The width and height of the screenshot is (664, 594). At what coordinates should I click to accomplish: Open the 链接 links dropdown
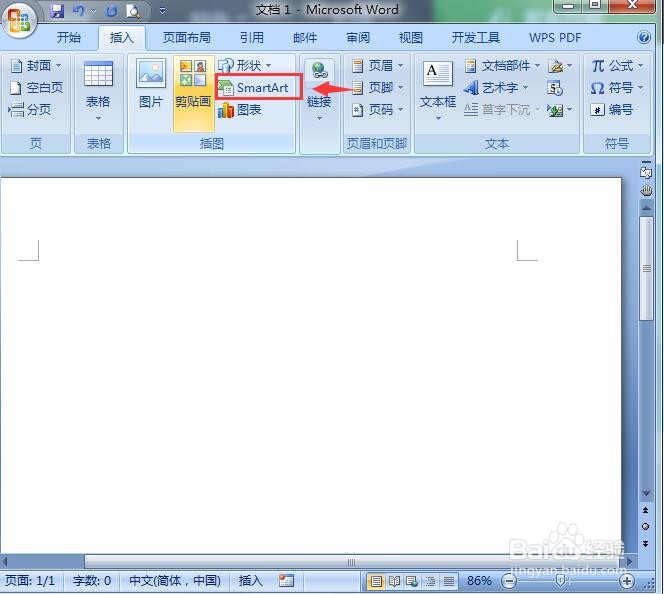point(319,91)
